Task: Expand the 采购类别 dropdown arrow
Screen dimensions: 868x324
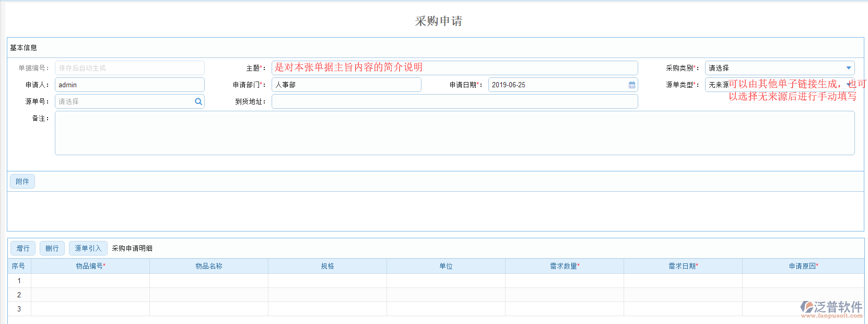Action: click(x=848, y=68)
